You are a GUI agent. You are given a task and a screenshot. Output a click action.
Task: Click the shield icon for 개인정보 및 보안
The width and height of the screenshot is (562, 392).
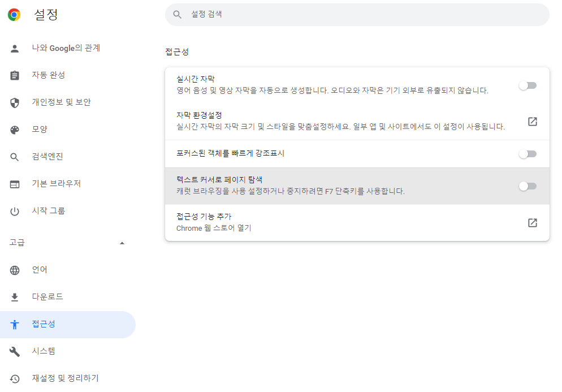tap(15, 102)
